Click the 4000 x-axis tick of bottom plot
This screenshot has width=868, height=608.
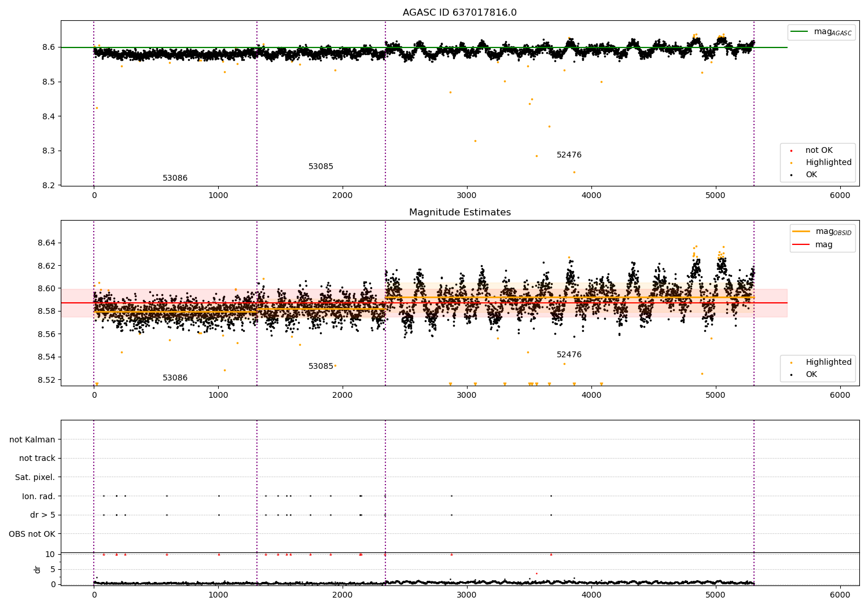click(x=591, y=595)
